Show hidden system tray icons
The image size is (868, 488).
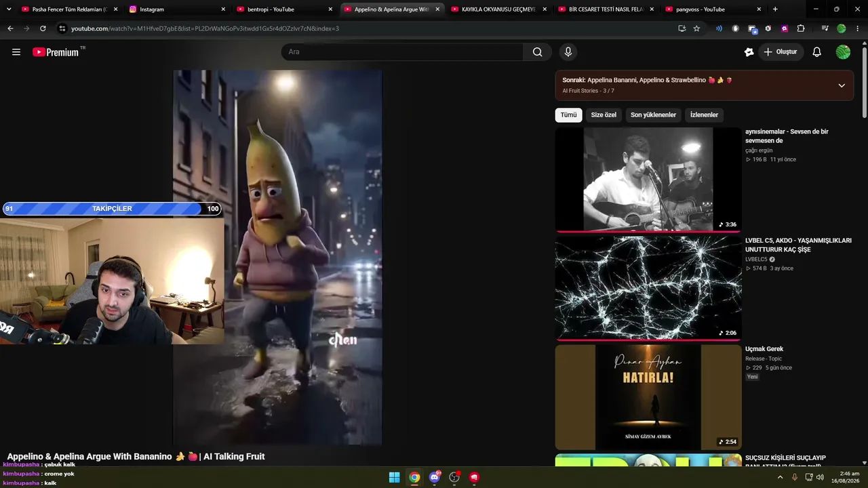pyautogui.click(x=780, y=477)
